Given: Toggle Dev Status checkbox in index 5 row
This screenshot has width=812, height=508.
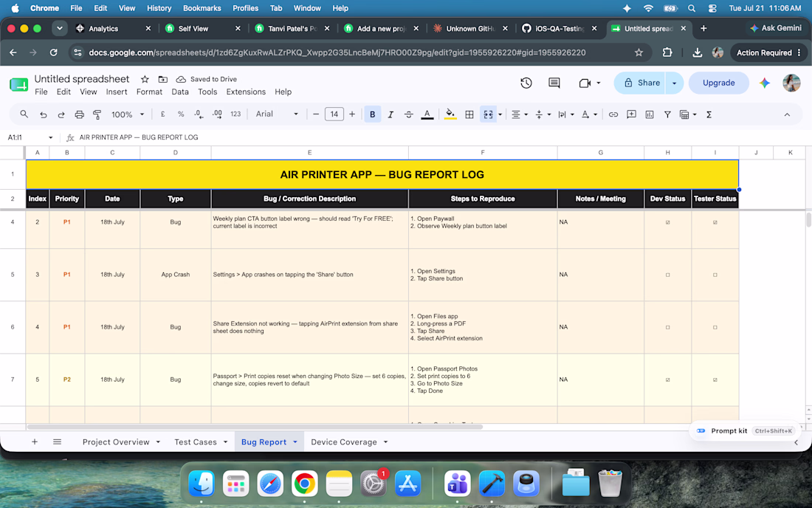Looking at the screenshot, I should coord(667,380).
